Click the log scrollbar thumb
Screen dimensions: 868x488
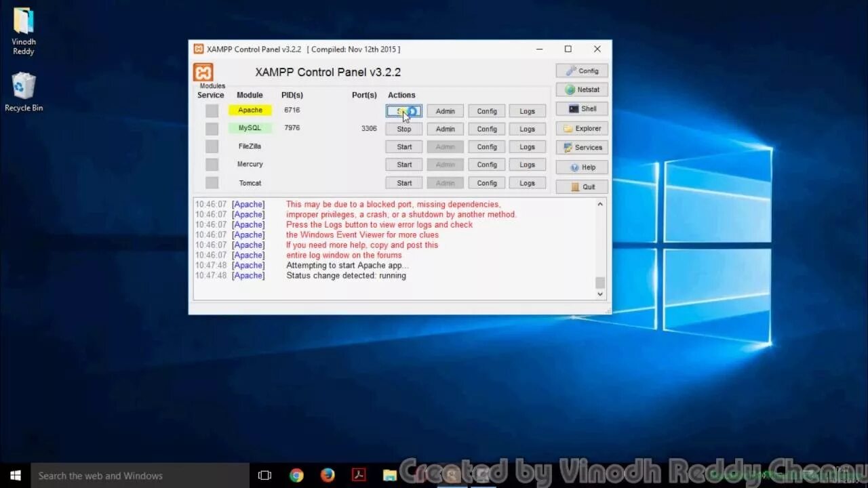click(x=600, y=283)
